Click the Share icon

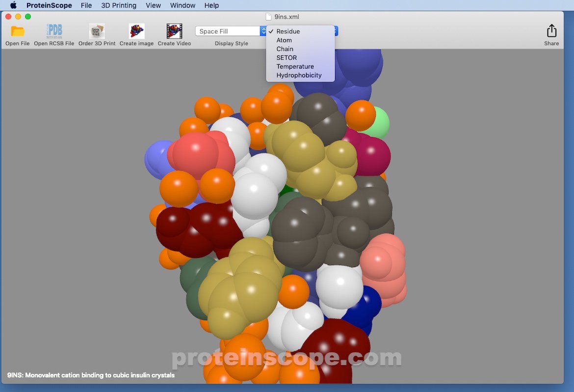point(551,31)
